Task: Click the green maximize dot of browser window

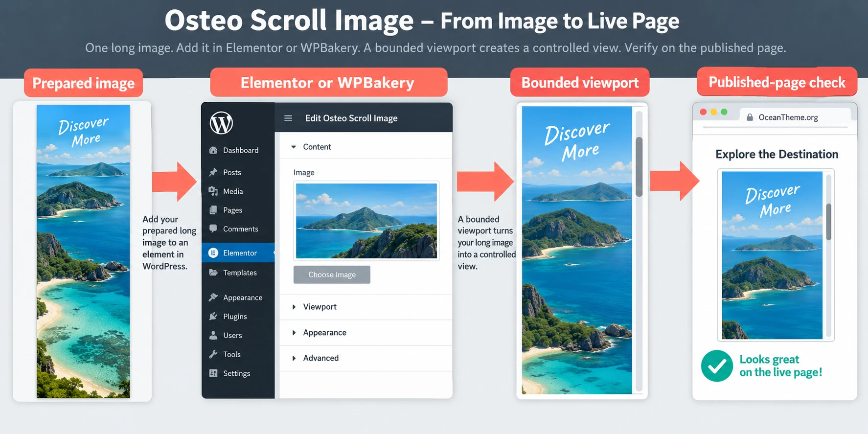Action: (724, 112)
